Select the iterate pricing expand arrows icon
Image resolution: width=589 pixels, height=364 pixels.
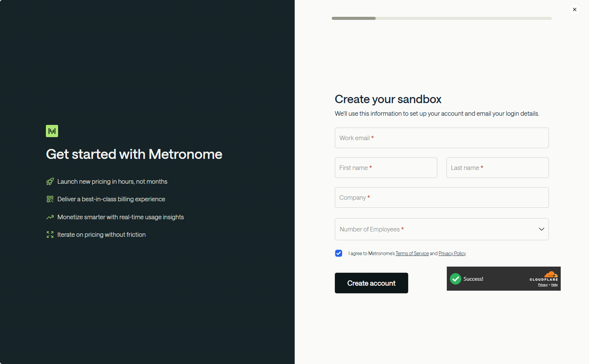tap(50, 234)
